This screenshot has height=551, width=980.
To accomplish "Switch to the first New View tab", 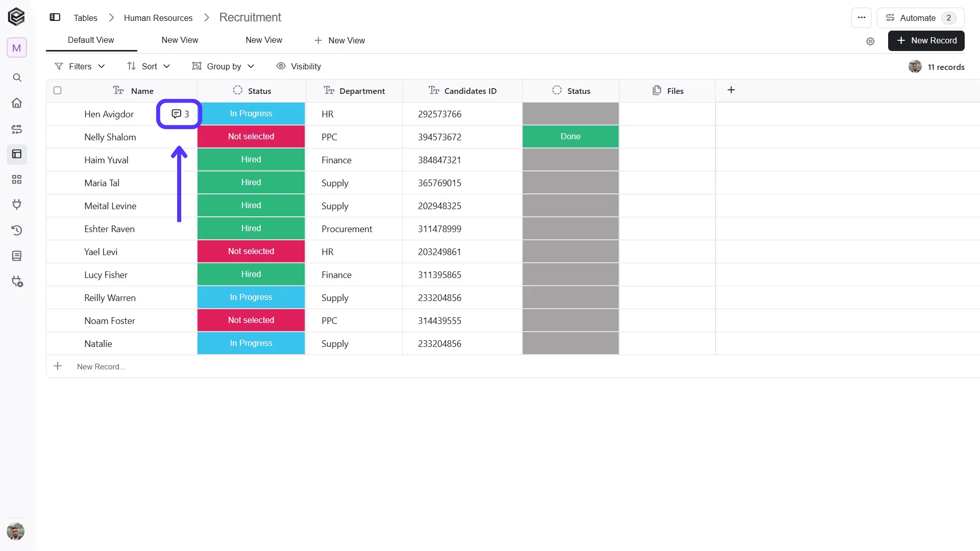I will click(x=180, y=40).
